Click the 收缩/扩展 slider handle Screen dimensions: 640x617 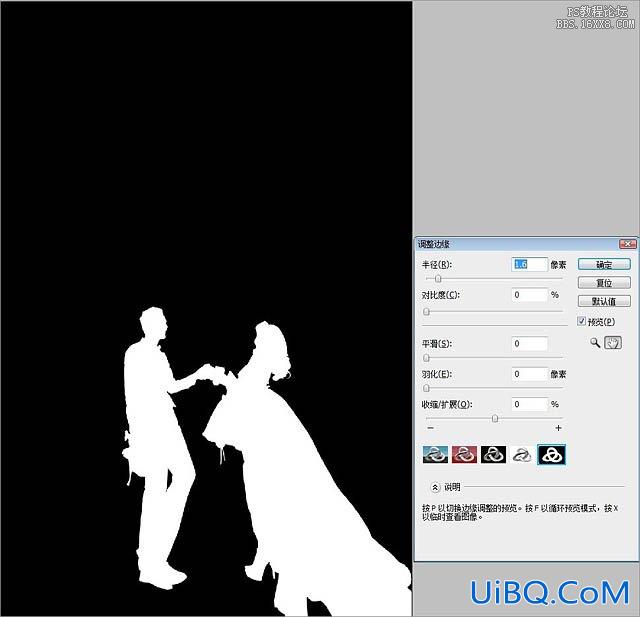[x=495, y=418]
